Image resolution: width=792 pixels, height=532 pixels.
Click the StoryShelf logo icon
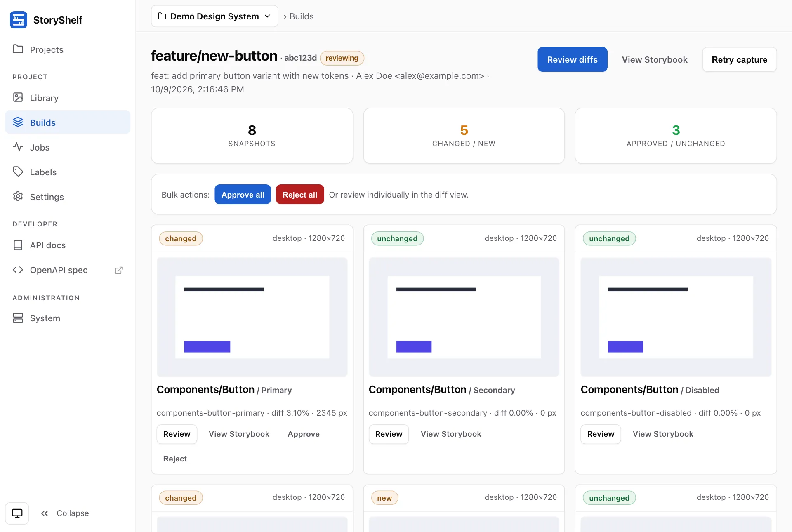pyautogui.click(x=19, y=20)
